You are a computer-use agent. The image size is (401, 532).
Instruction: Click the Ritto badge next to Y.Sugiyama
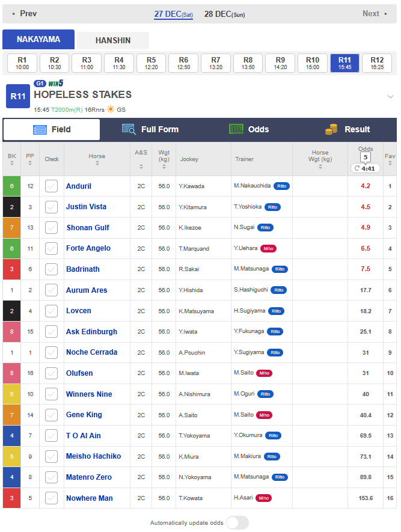275,352
